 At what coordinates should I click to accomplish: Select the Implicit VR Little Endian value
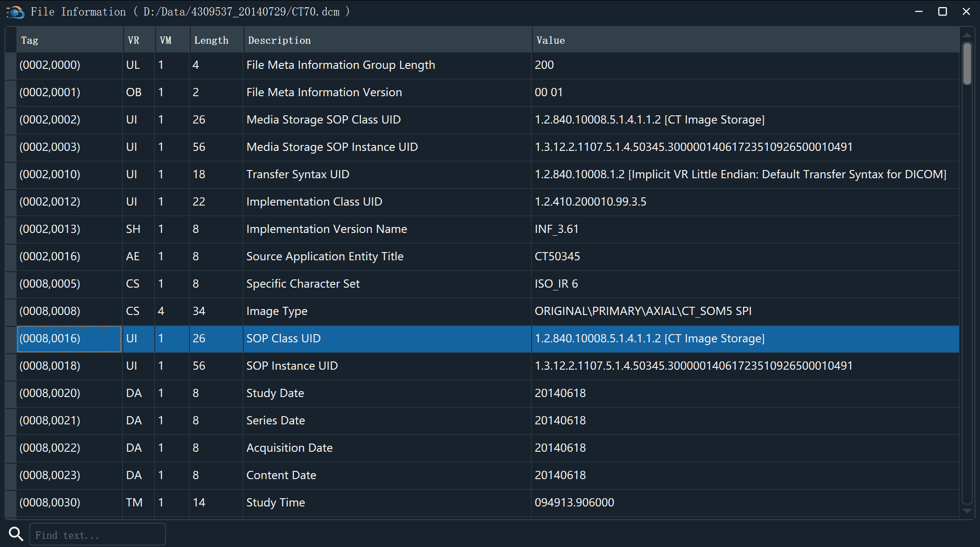click(745, 175)
